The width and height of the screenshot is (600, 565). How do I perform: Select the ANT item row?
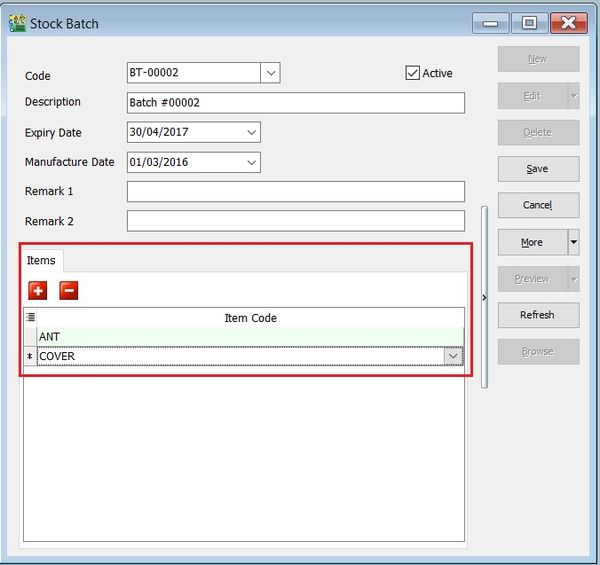(x=250, y=337)
